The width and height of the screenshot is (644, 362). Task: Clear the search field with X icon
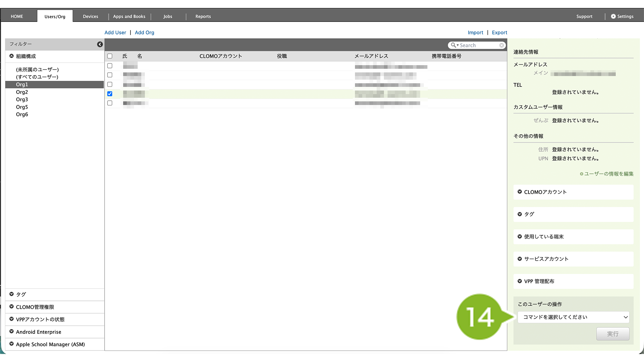(x=502, y=45)
